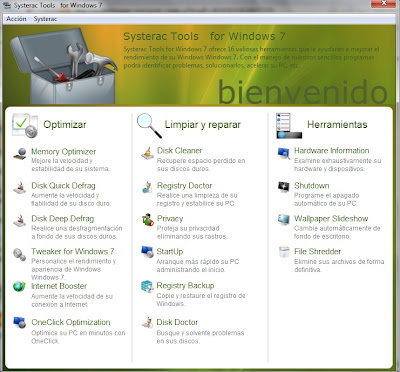Click the OneClick Optimization icon
Image resolution: width=400 pixels, height=372 pixels.
click(20, 322)
